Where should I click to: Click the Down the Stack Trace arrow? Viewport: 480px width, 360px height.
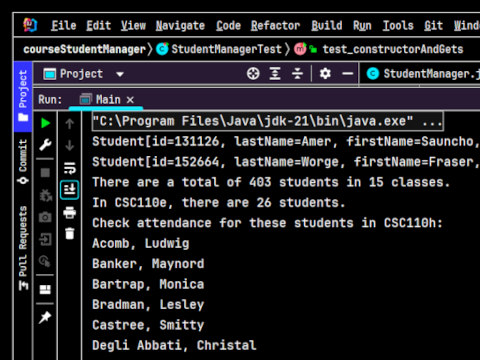70,146
